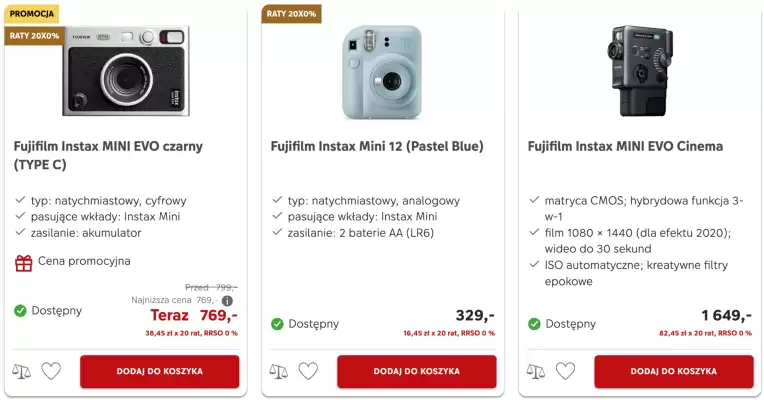
Task: Add Instax Mini 12 Pastel Blue to cart
Action: (416, 371)
